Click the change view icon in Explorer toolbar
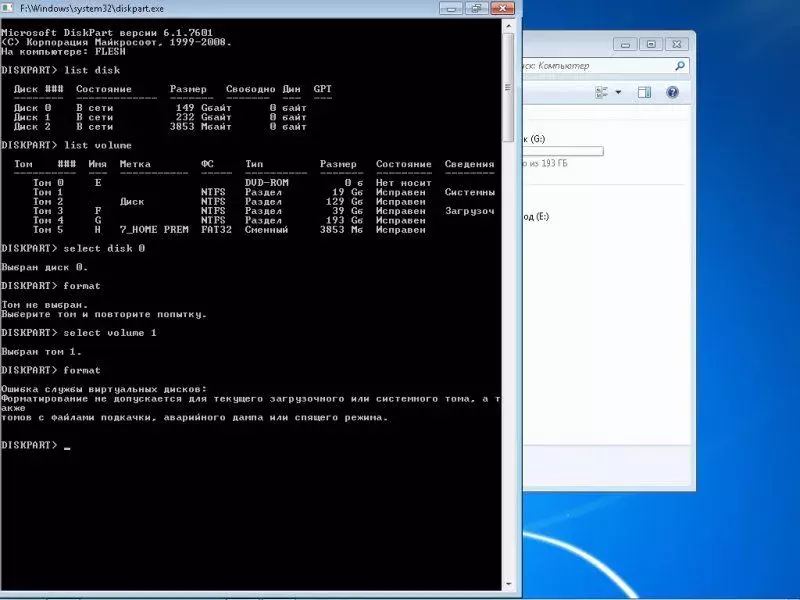The image size is (800, 600). (602, 92)
